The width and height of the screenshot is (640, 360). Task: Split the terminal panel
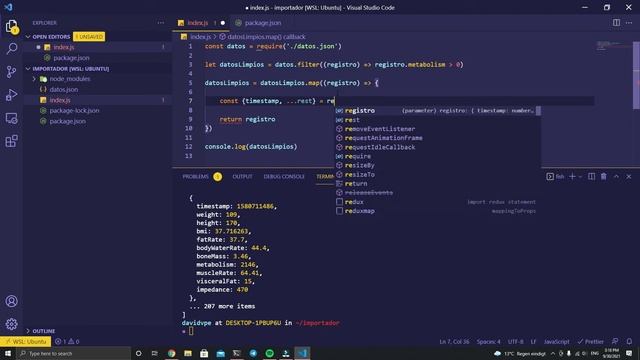tap(591, 176)
